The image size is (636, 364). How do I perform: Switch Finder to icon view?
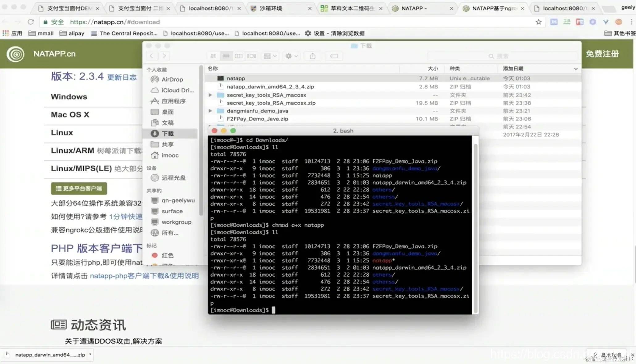(x=213, y=56)
